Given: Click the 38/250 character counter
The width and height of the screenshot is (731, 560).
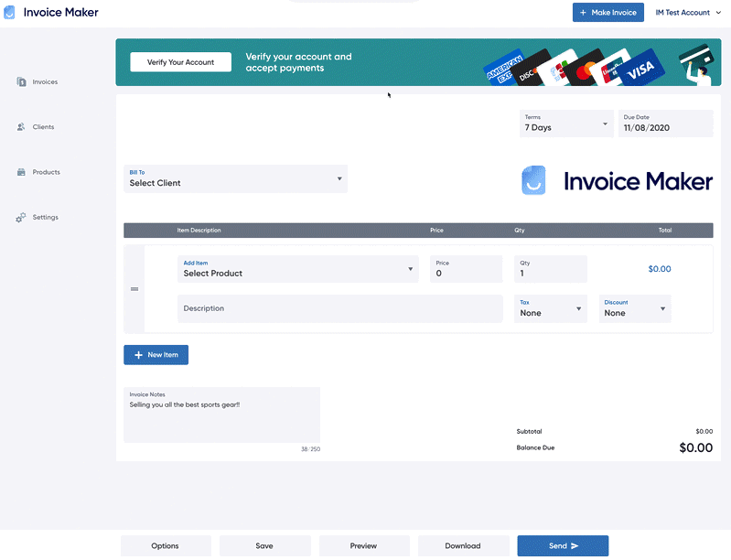Looking at the screenshot, I should (310, 449).
